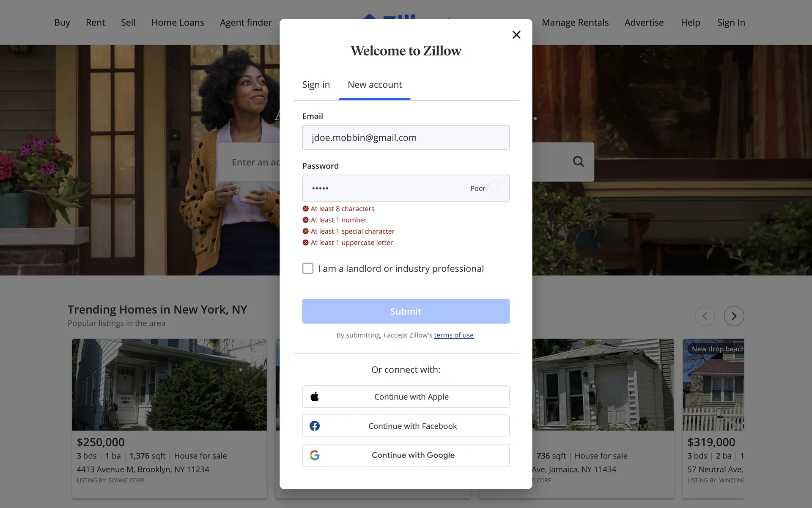Click inside the Email field
The height and width of the screenshot is (508, 812).
[x=405, y=138]
